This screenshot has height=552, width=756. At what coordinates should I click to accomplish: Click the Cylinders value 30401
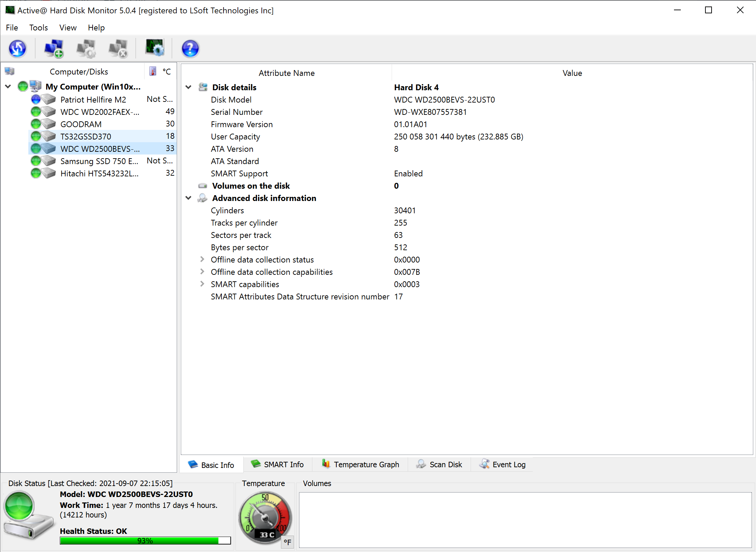(x=405, y=210)
